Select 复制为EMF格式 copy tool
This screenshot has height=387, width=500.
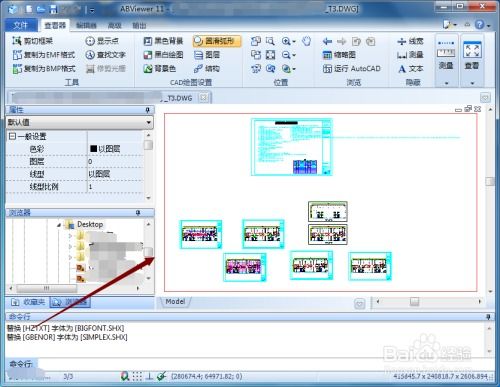44,55
